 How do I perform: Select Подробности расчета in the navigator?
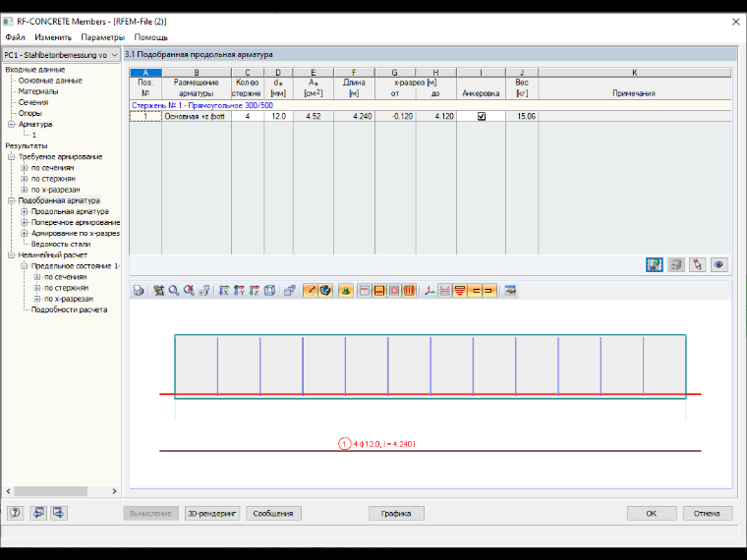pyautogui.click(x=69, y=310)
